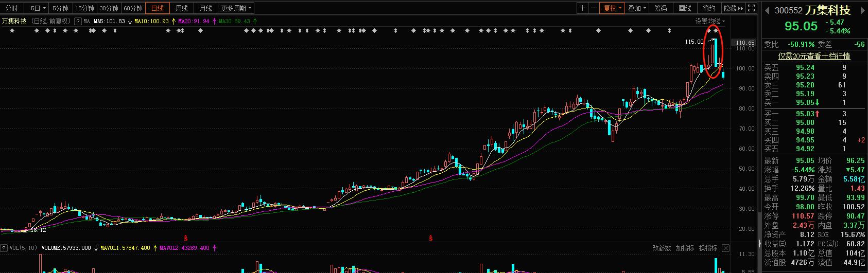Click the MA20:91.94 label
868x273 pixels.
(x=194, y=22)
